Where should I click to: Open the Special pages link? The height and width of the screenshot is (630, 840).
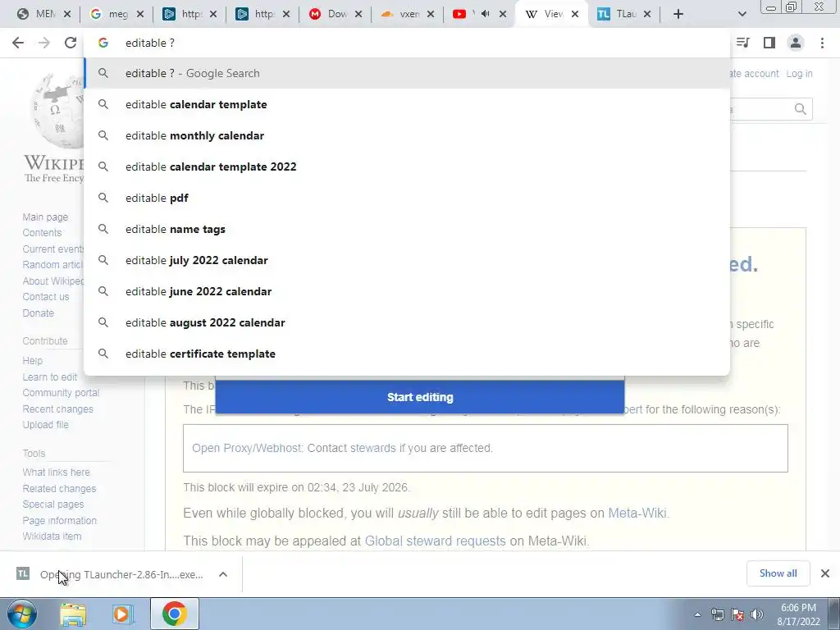pyautogui.click(x=53, y=504)
